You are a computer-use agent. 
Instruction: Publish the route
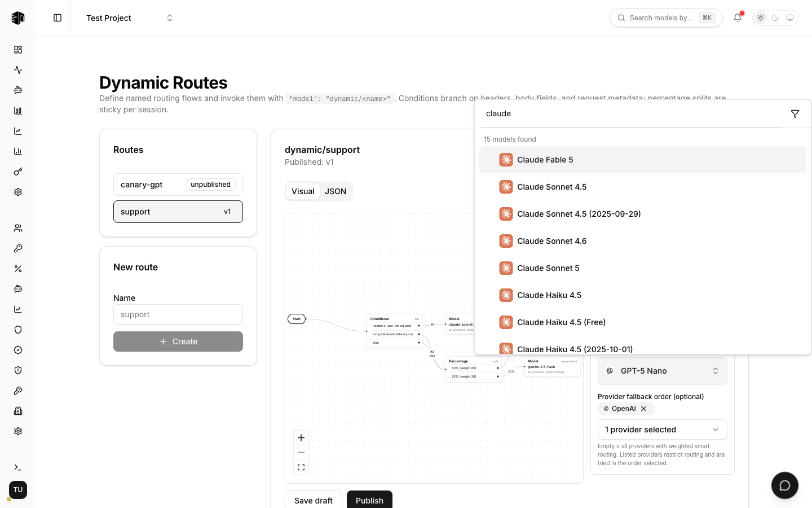(369, 500)
